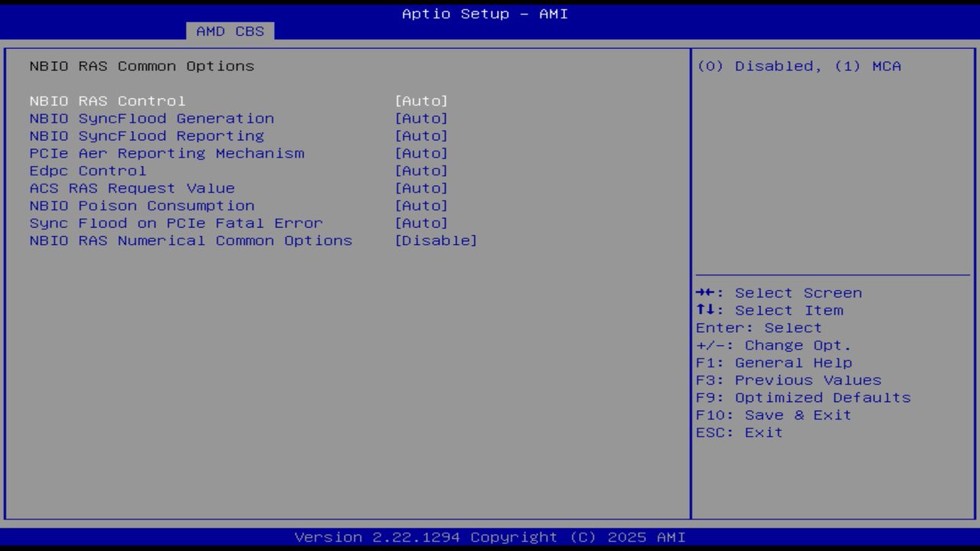980x551 pixels.
Task: Click the NBIO RAS Common Options heading
Action: (x=141, y=66)
